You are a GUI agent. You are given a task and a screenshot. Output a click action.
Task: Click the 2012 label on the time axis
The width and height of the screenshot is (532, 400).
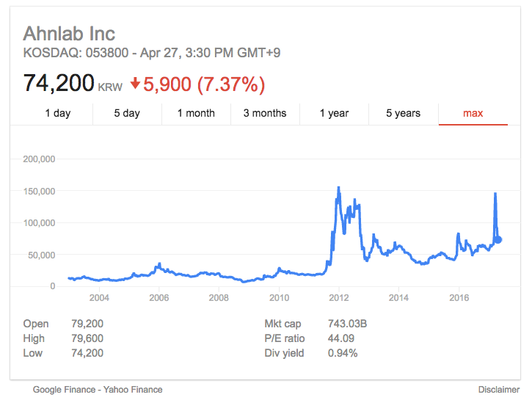[338, 298]
